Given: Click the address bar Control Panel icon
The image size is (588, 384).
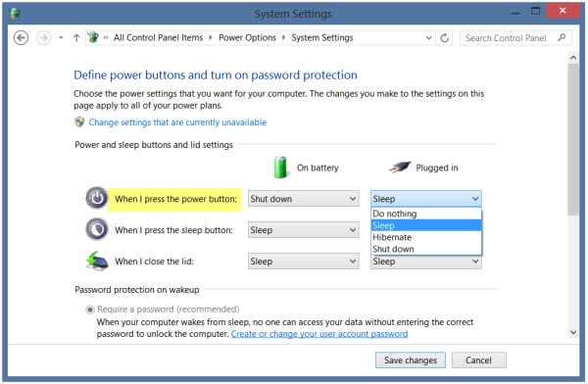Looking at the screenshot, I should 93,37.
